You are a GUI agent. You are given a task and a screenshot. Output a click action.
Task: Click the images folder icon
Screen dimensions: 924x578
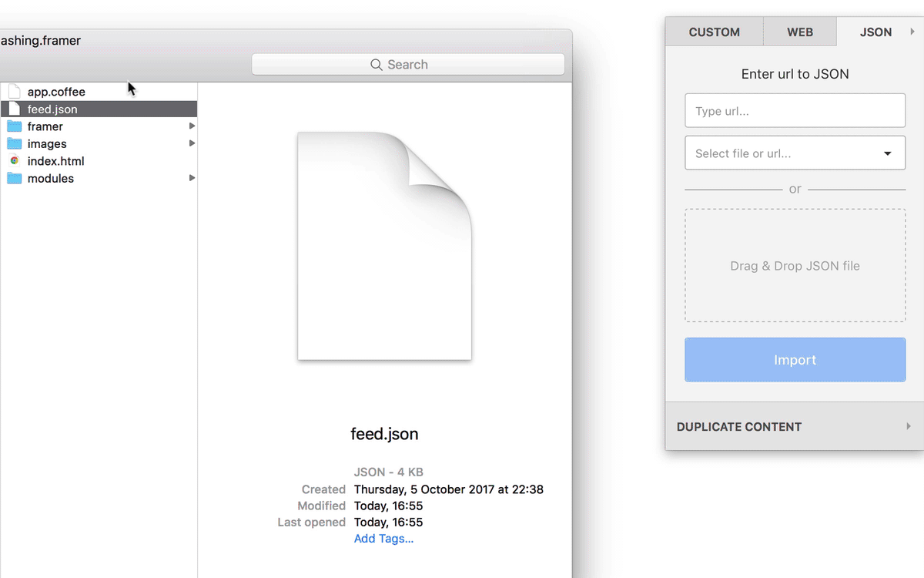[14, 144]
